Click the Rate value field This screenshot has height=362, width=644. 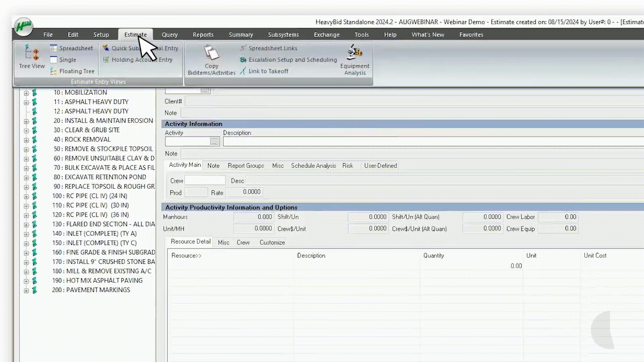click(x=244, y=192)
